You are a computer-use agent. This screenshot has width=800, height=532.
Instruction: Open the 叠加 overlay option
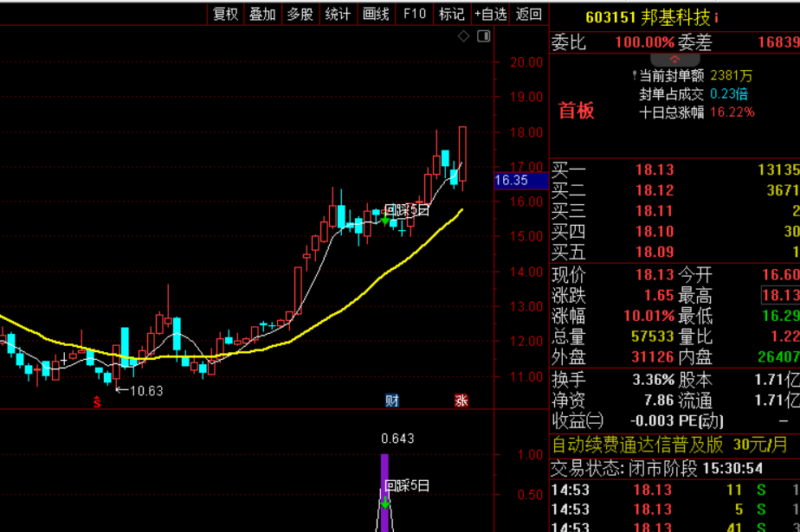pyautogui.click(x=262, y=14)
